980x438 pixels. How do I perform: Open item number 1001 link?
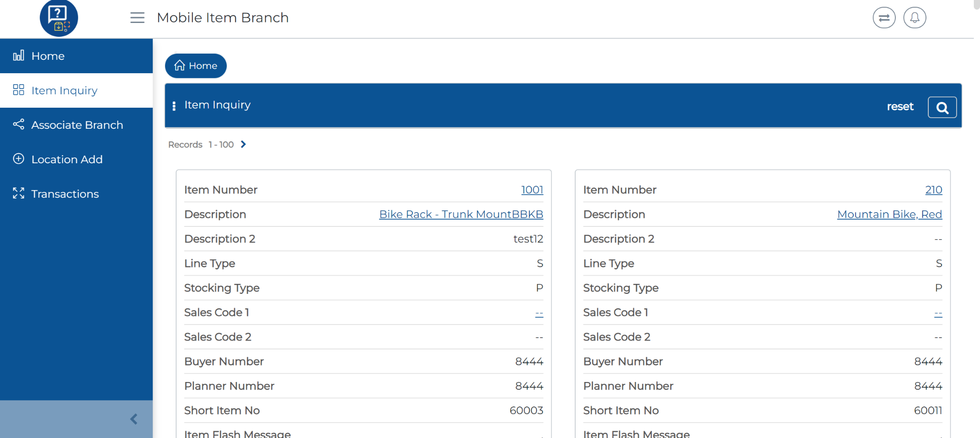click(x=532, y=190)
